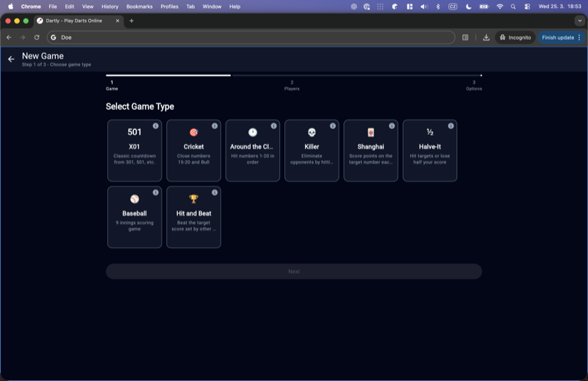Expand the tab search dropdown
The image size is (588, 381).
[x=580, y=21]
